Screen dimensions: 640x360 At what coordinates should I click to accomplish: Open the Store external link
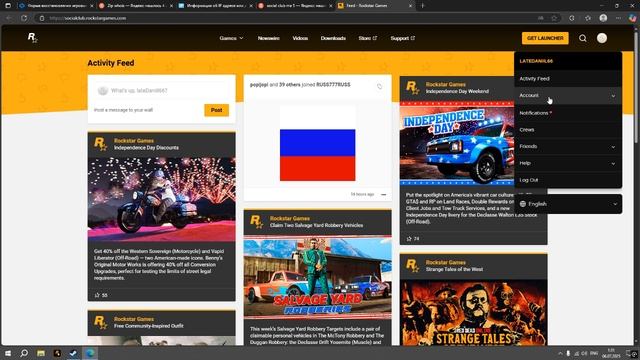point(368,38)
